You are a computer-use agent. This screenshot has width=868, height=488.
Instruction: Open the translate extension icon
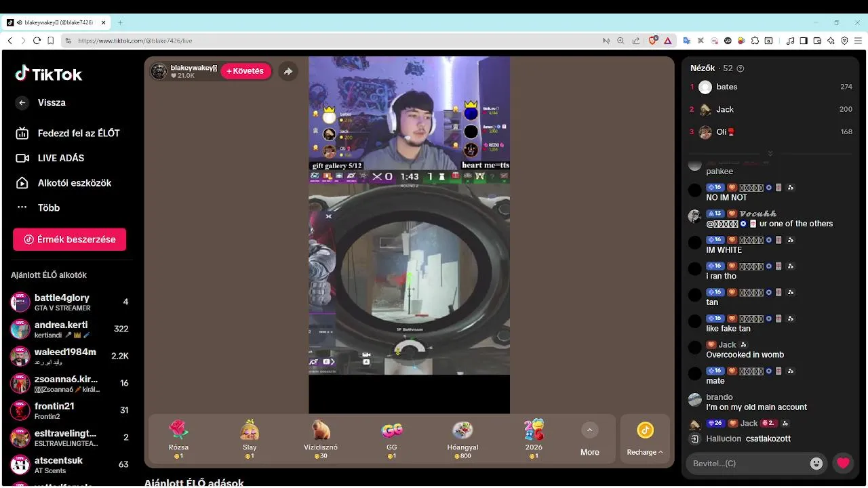(687, 41)
